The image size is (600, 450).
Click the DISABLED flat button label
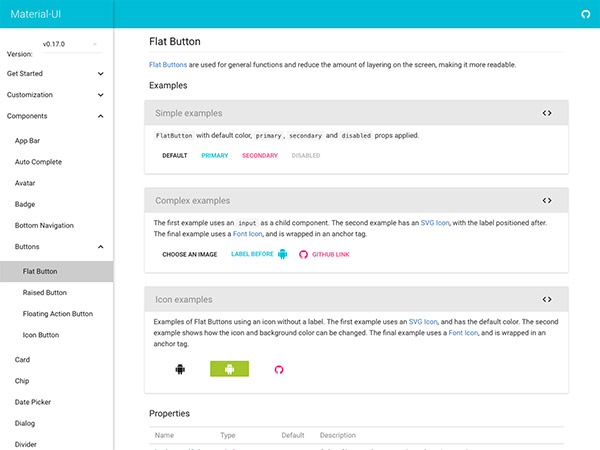click(x=306, y=155)
